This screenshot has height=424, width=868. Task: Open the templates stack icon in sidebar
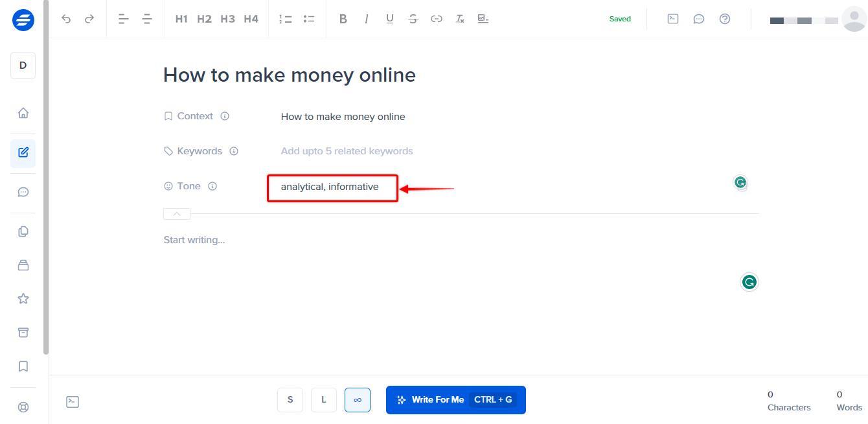click(x=23, y=265)
